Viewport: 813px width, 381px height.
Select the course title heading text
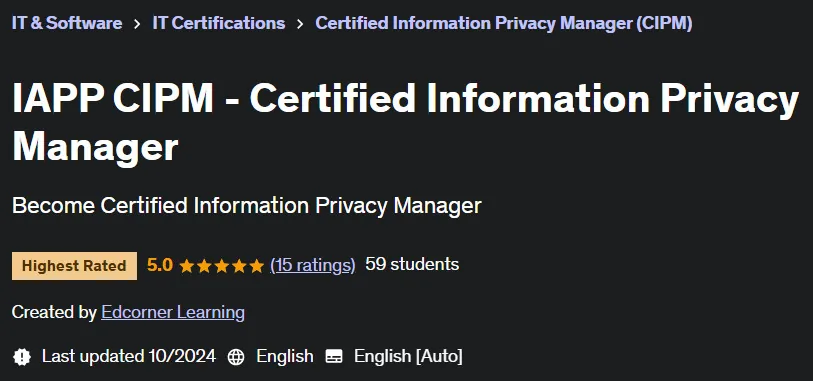pos(405,123)
